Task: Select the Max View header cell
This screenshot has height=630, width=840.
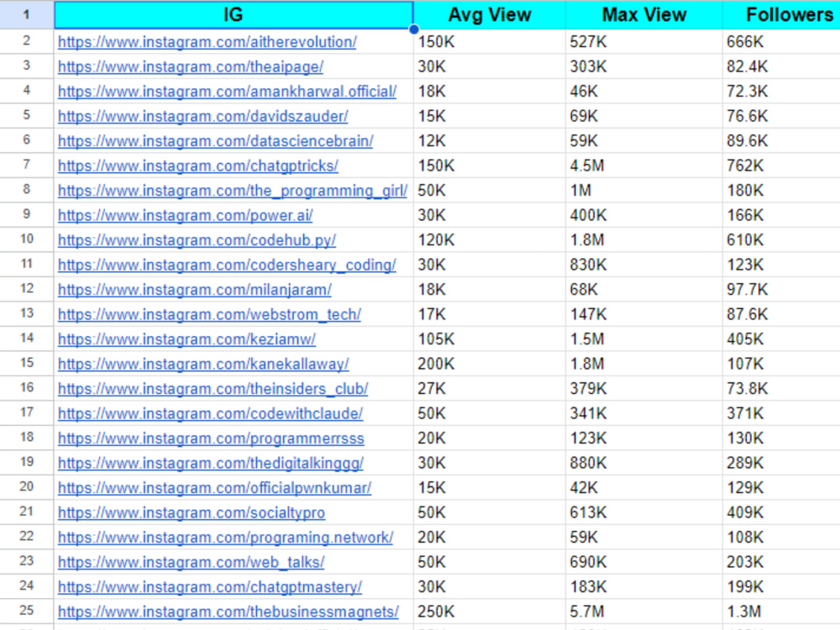Action: pos(644,15)
